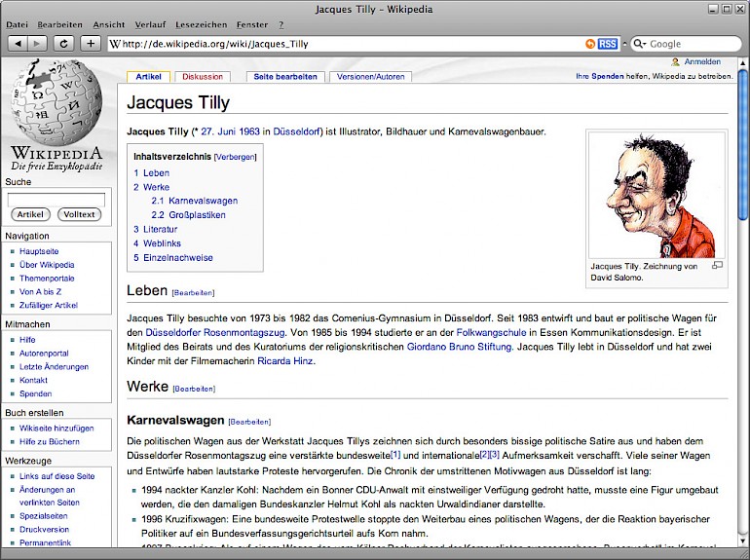This screenshot has height=560, width=750.
Task: Open the Versionen/Autoren tab
Action: (371, 77)
